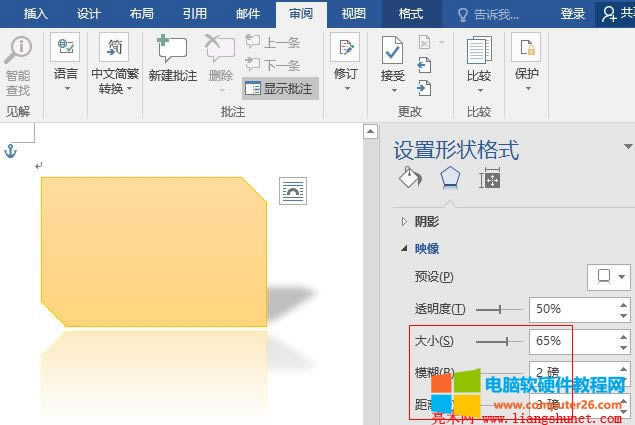The image size is (635, 425).
Task: Open layout options icon beside the shape
Action: 293,190
